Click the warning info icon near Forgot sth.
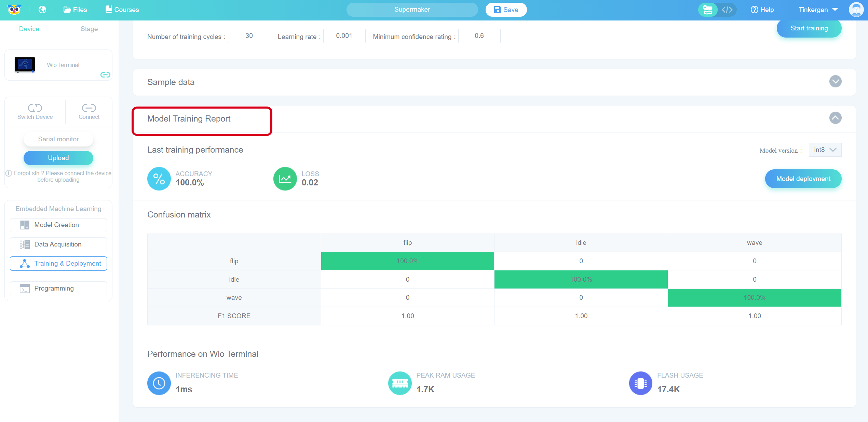This screenshot has width=868, height=422. 9,173
